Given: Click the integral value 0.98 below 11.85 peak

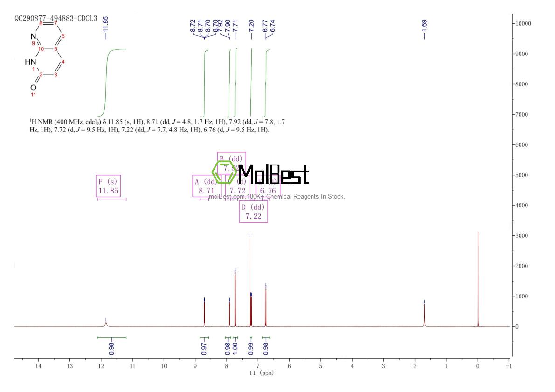Looking at the screenshot, I should pos(111,349).
